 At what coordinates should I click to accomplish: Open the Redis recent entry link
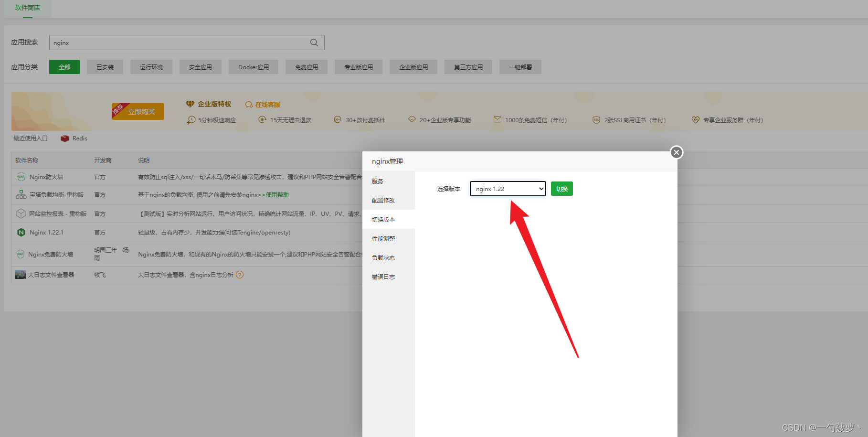coord(80,139)
